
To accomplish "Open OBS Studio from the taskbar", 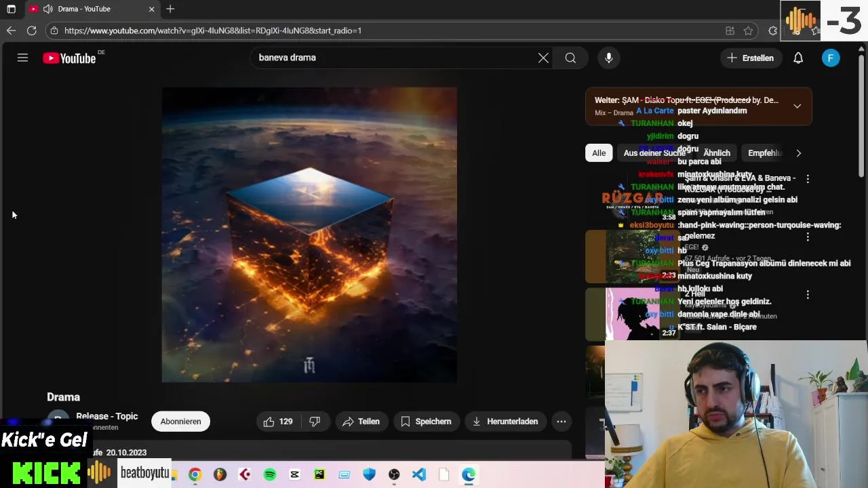I will (394, 474).
